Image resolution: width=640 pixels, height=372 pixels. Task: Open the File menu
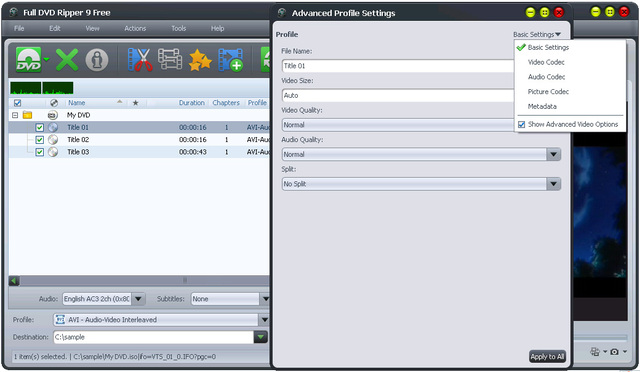coord(19,28)
